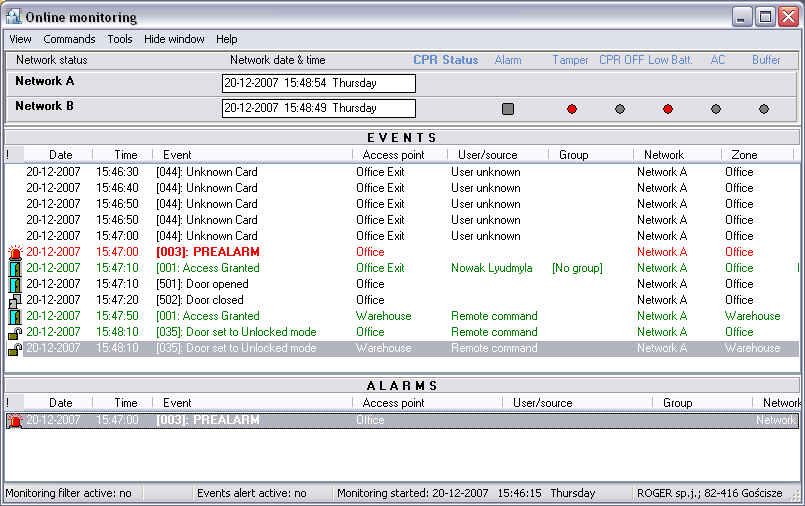This screenshot has width=805, height=506.
Task: Click door icon of Warehouse Access Granted row
Action: click(x=14, y=316)
